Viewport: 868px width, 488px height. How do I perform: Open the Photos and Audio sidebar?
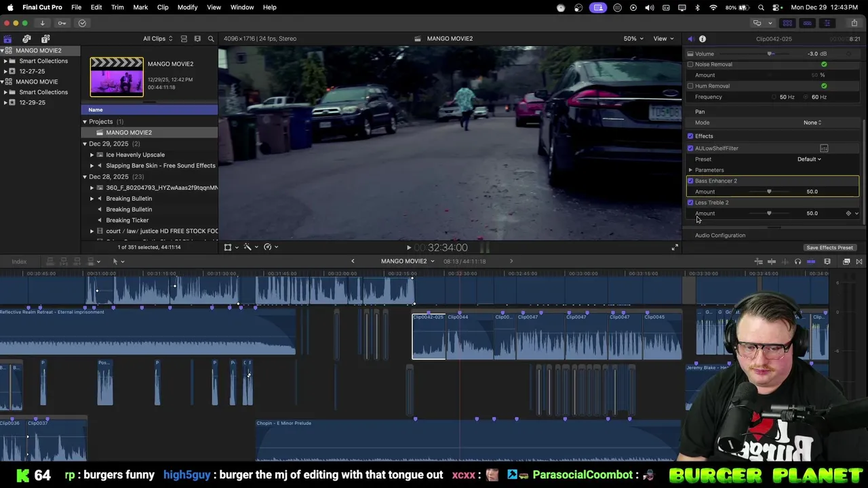26,39
